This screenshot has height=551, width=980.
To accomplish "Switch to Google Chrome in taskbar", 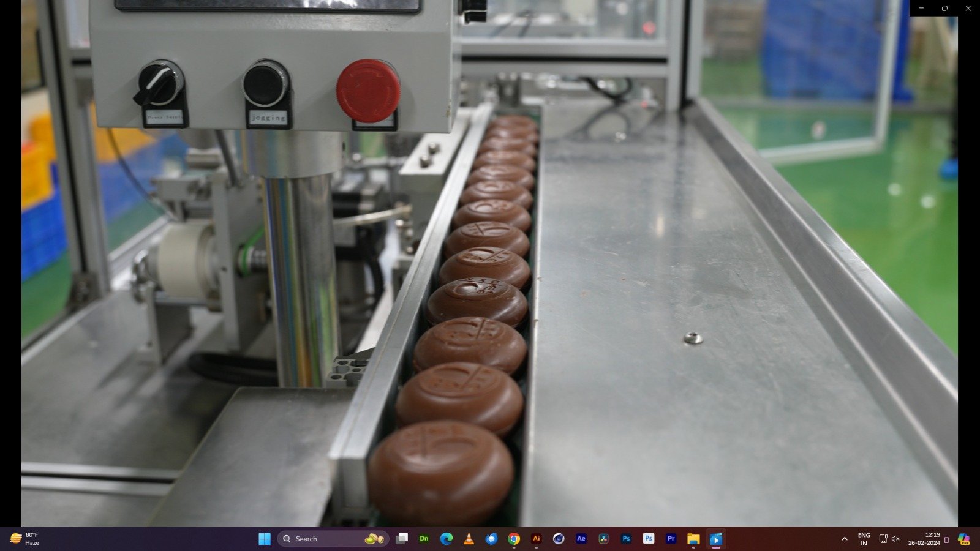I will (x=514, y=539).
